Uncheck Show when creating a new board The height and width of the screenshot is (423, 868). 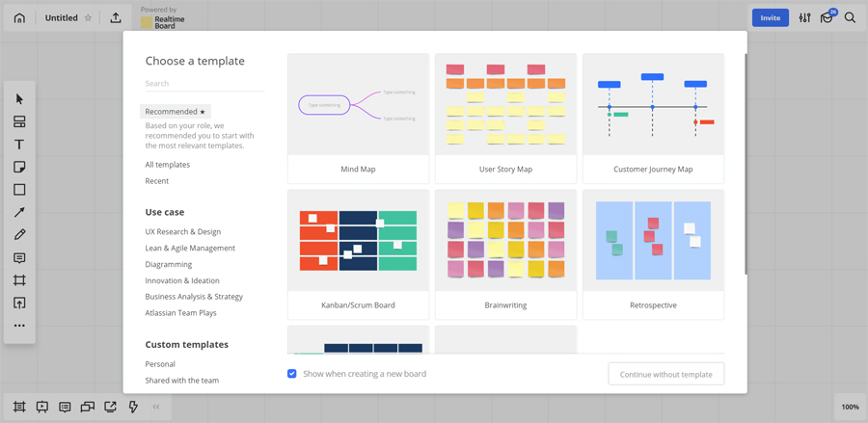click(x=292, y=374)
